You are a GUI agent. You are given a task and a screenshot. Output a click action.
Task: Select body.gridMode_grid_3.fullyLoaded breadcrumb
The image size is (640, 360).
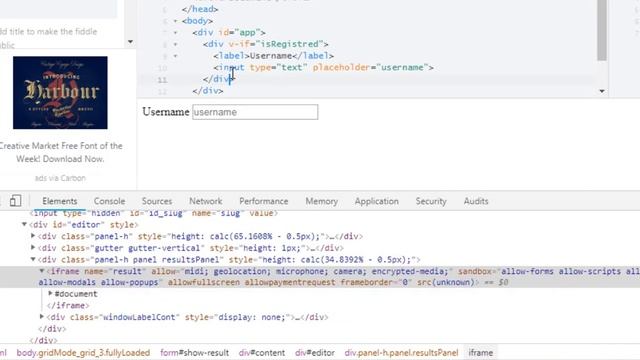coord(83,353)
